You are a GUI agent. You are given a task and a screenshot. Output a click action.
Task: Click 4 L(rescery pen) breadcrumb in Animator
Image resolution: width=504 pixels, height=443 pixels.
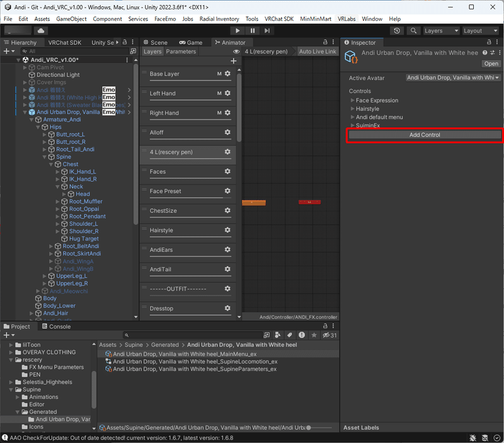[x=266, y=52]
